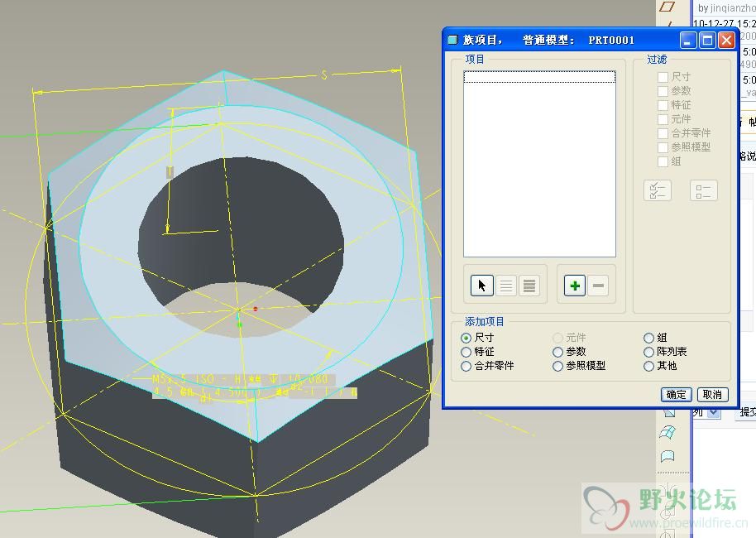Choose the 特征 radio under 添加项目

click(466, 352)
